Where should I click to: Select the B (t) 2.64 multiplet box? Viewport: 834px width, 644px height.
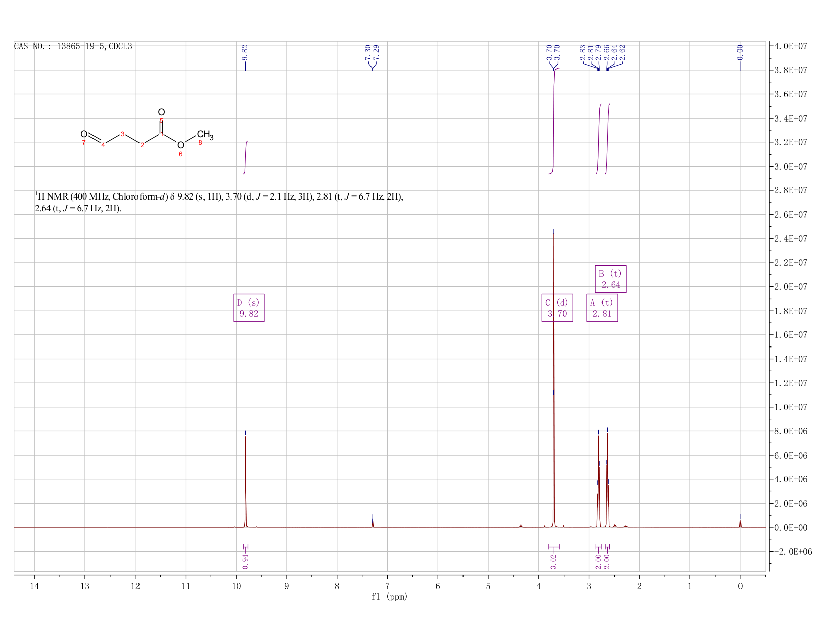click(611, 279)
